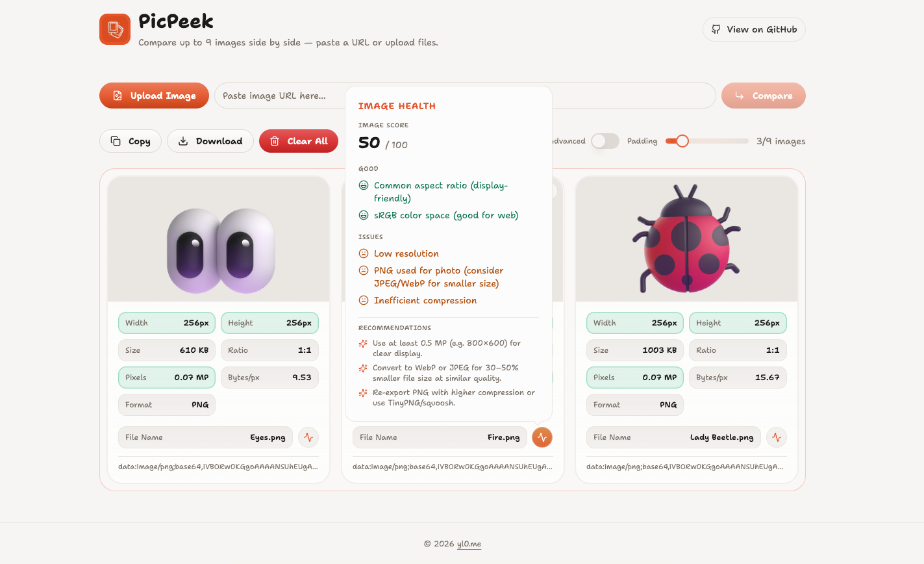Click the active pulse icon beside Fire.png

[x=542, y=437]
